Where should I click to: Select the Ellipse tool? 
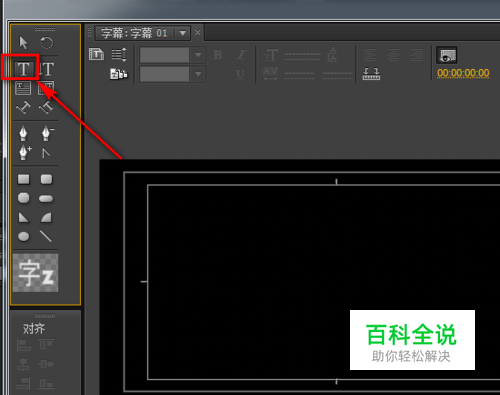tap(23, 237)
